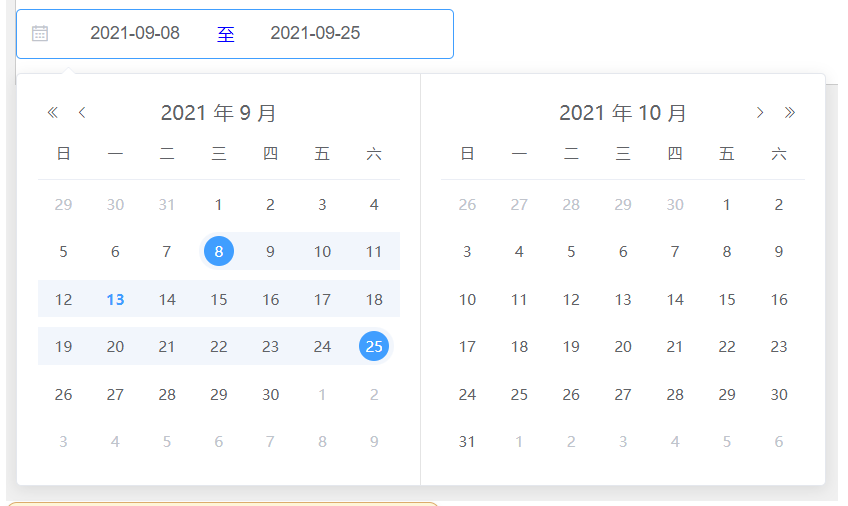Jump to next year using double-right arrow
Image resolution: width=848 pixels, height=506 pixels.
tap(790, 113)
